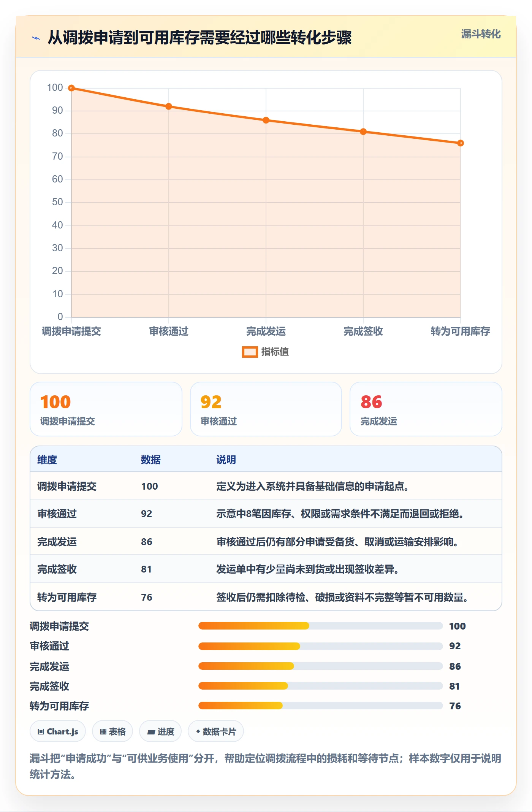
Task: Click table value 81 in 数据 column
Action: click(147, 569)
